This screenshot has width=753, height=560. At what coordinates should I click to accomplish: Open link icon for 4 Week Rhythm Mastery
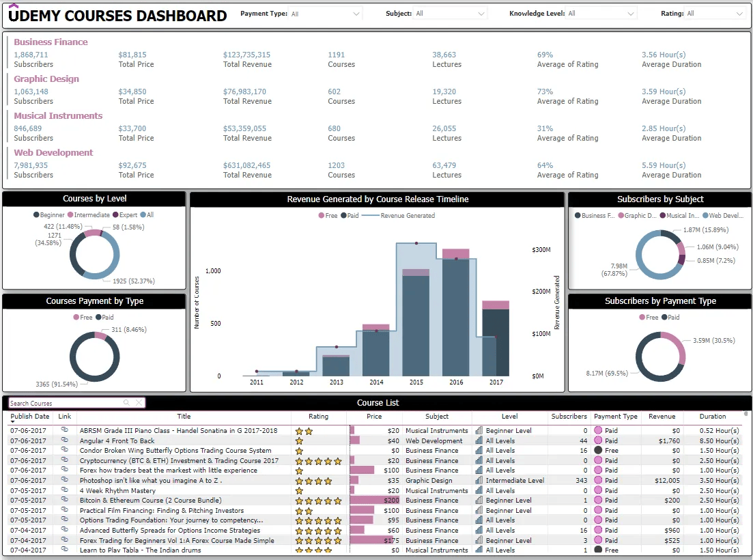pos(64,490)
